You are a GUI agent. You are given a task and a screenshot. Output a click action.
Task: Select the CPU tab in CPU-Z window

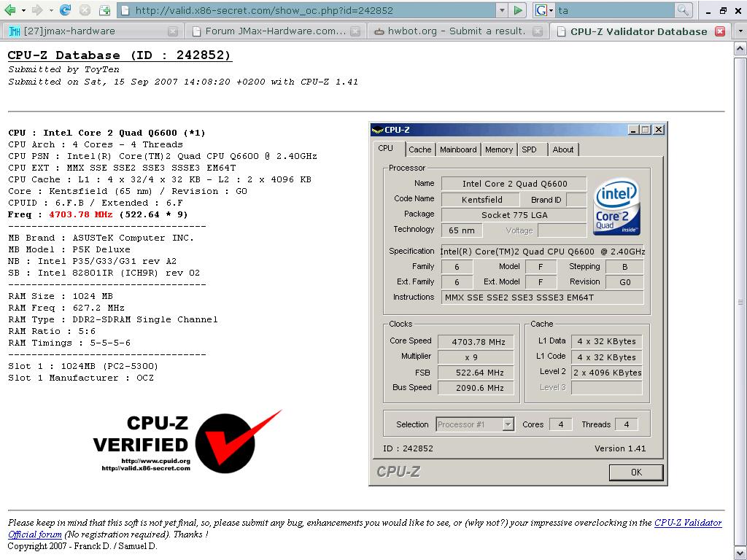[x=385, y=149]
